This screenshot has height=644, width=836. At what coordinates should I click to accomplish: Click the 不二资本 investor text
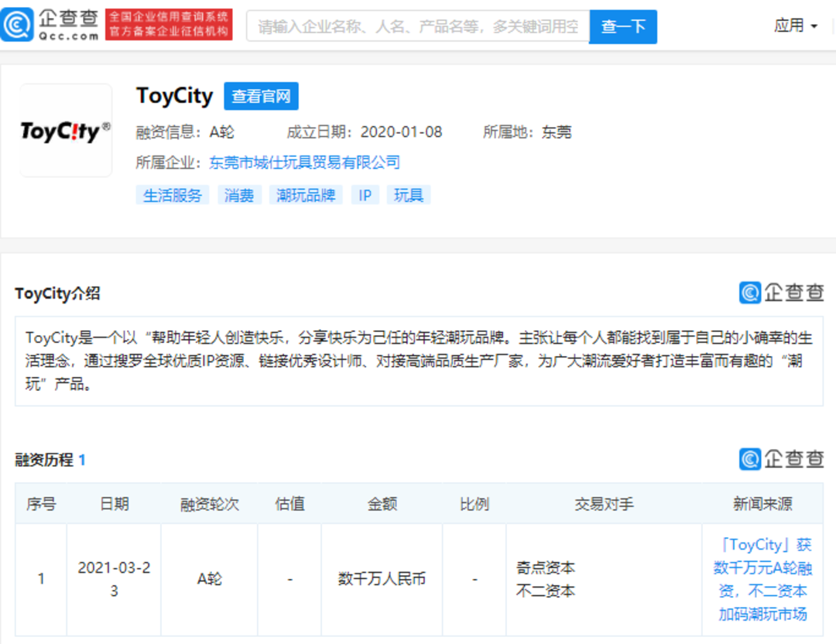546,591
